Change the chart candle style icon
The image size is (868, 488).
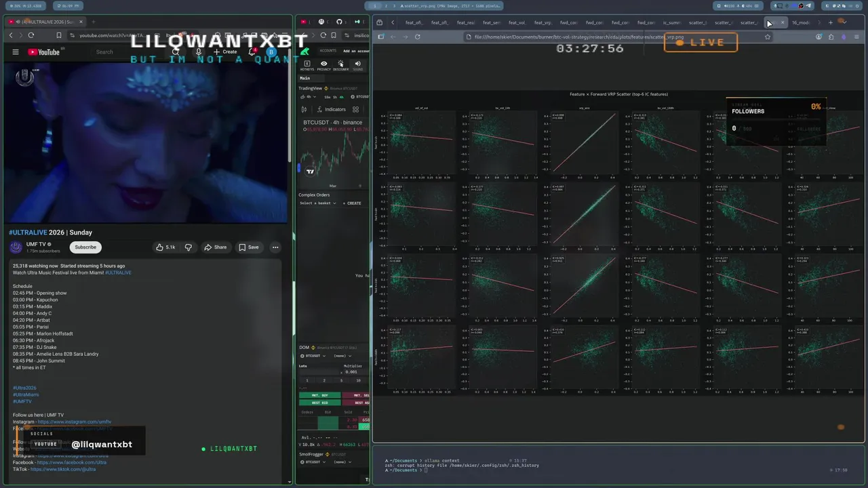coord(304,109)
